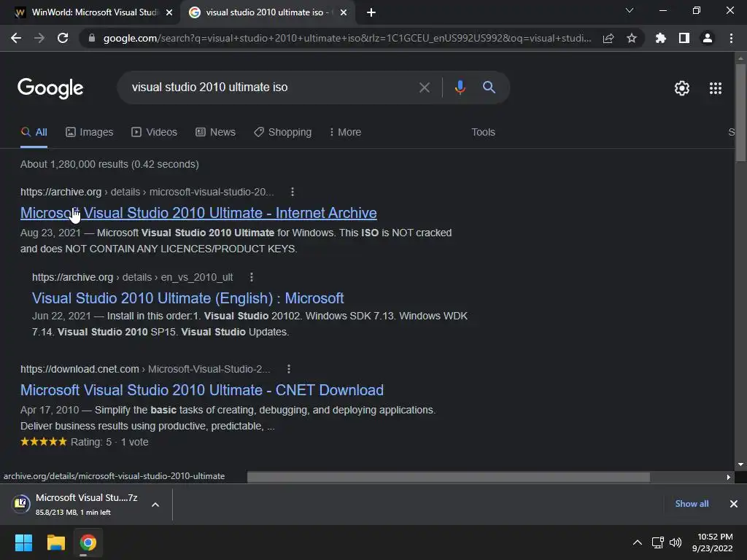Switch to Shopping results
This screenshot has height=560, width=747.
pyautogui.click(x=282, y=133)
